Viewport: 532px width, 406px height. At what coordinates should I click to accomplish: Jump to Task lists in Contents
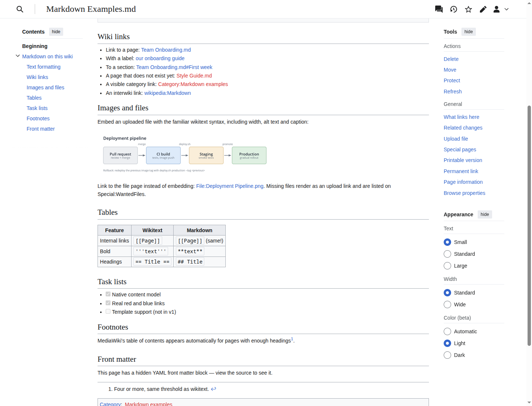click(x=37, y=108)
